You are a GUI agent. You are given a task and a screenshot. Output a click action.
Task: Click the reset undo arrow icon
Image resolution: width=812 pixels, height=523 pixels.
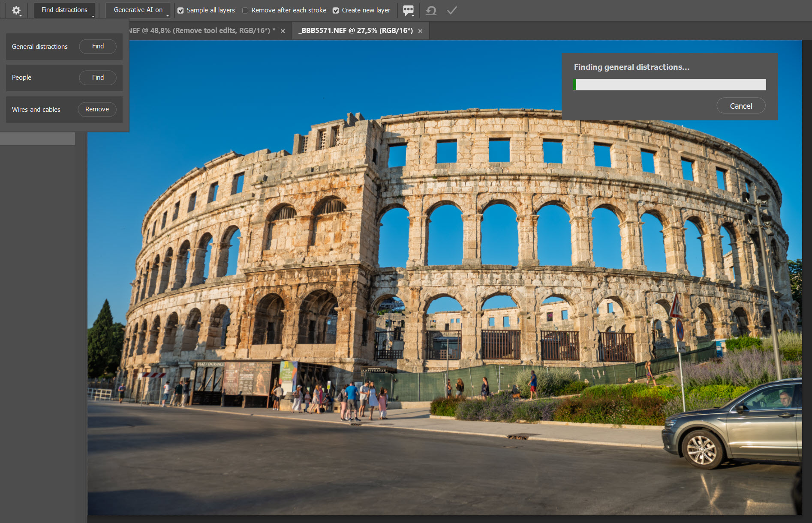(431, 10)
